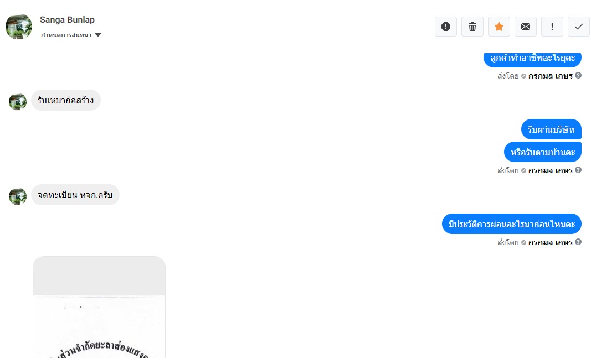
Task: Click กรกมล เกษร sender name under last message
Action: click(551, 242)
